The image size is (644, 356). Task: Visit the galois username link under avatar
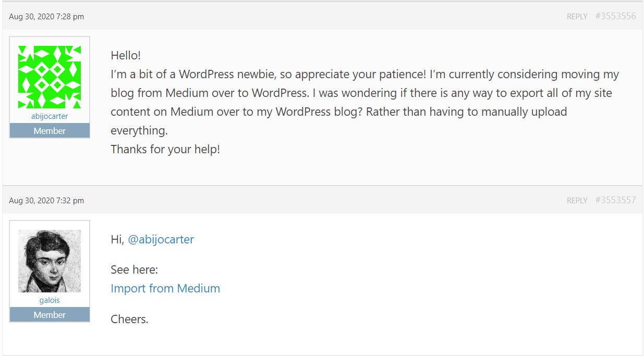[50, 300]
